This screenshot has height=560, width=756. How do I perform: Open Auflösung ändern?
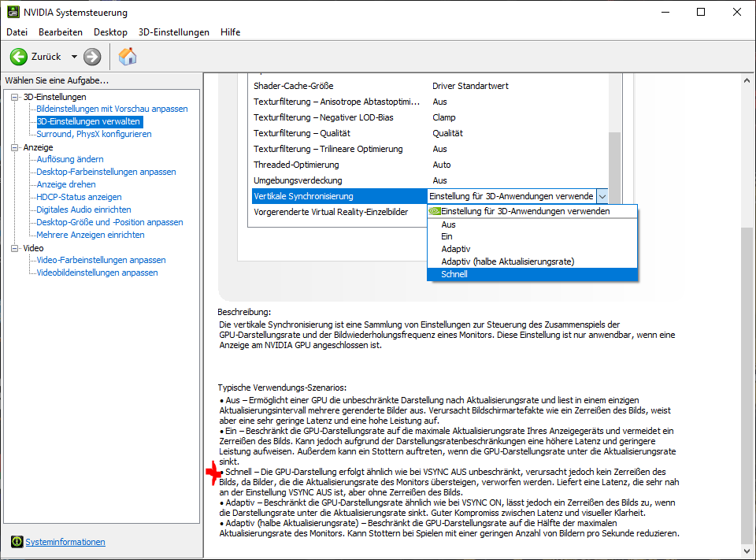pos(70,159)
